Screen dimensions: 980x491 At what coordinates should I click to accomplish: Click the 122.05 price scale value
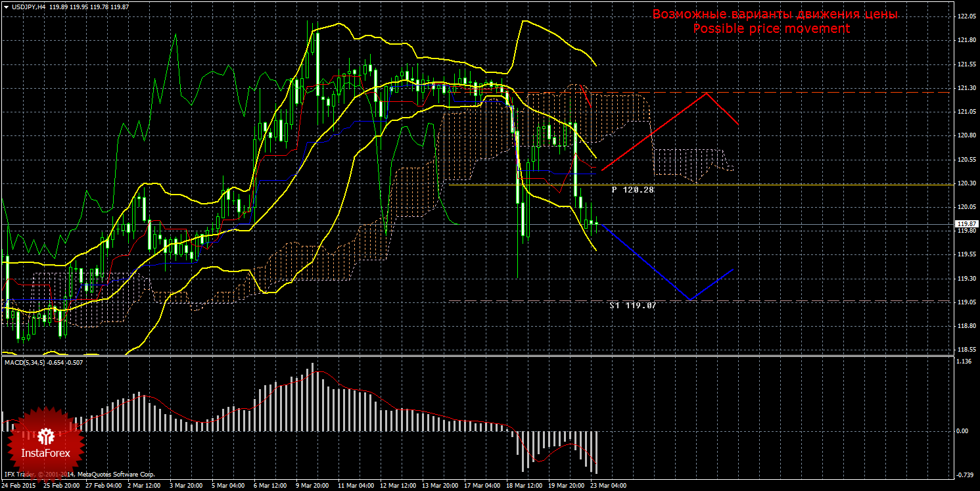tap(966, 16)
